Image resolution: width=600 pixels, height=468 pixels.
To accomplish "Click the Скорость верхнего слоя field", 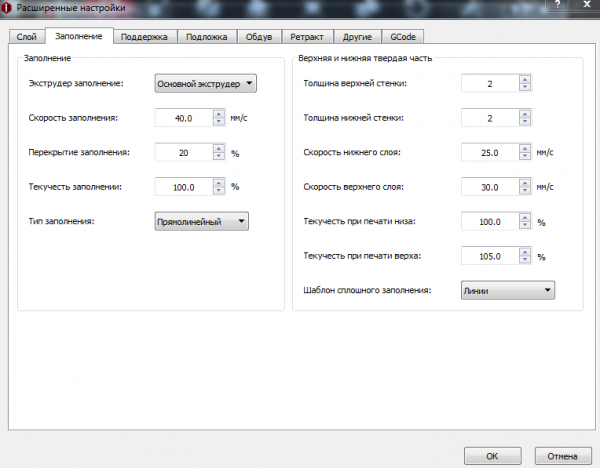I will point(490,187).
